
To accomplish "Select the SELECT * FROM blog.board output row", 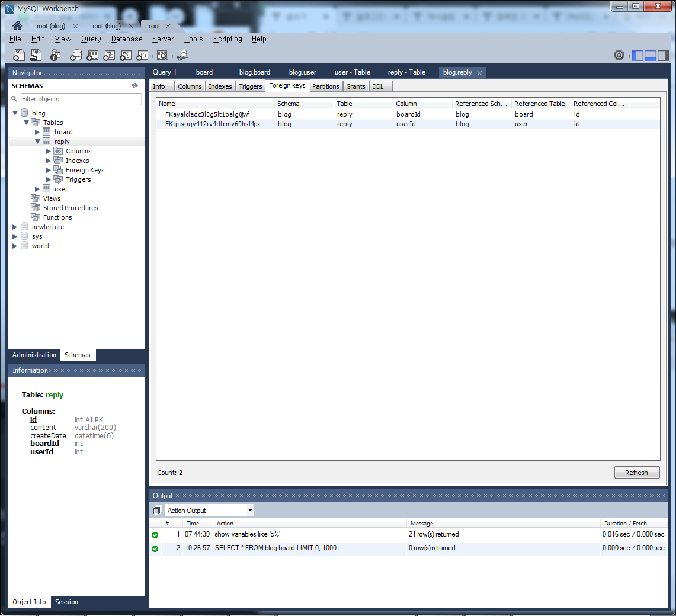I will pos(408,548).
